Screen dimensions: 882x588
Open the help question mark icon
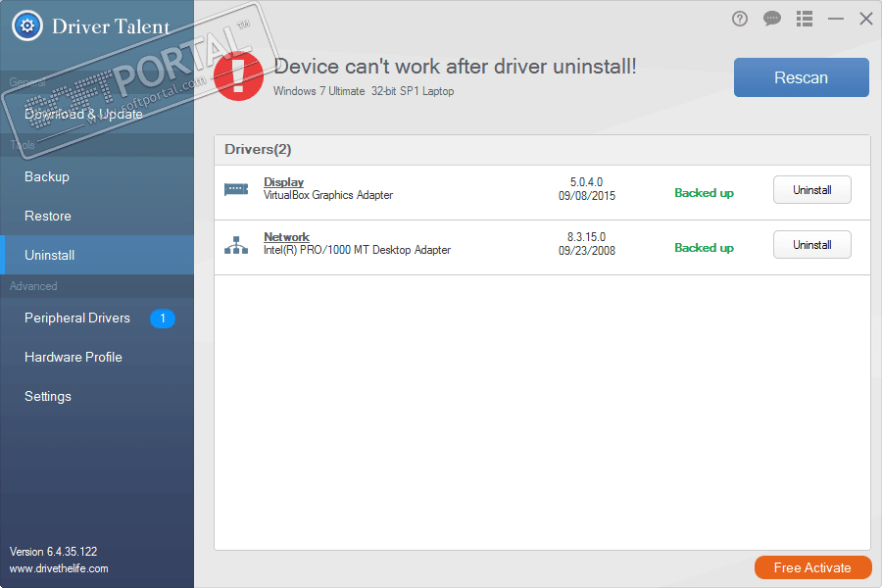click(x=740, y=20)
